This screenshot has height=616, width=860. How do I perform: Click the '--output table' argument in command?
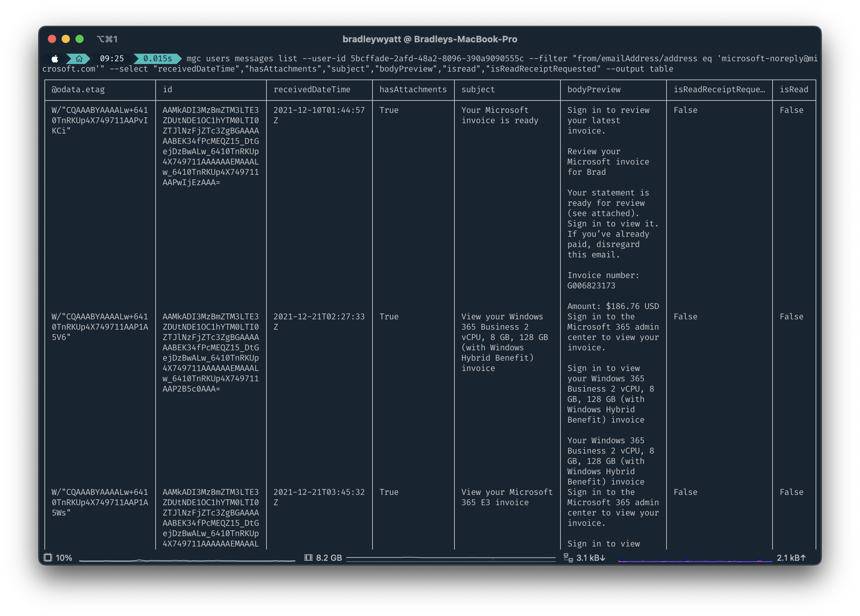pos(639,69)
